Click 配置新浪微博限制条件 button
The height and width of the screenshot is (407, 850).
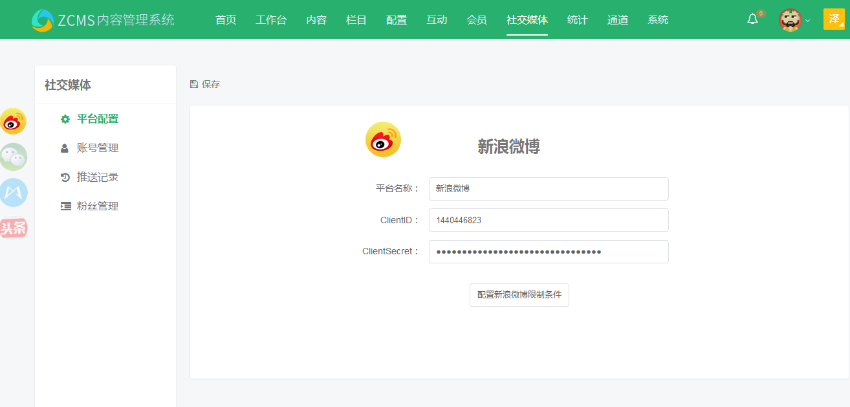click(519, 295)
